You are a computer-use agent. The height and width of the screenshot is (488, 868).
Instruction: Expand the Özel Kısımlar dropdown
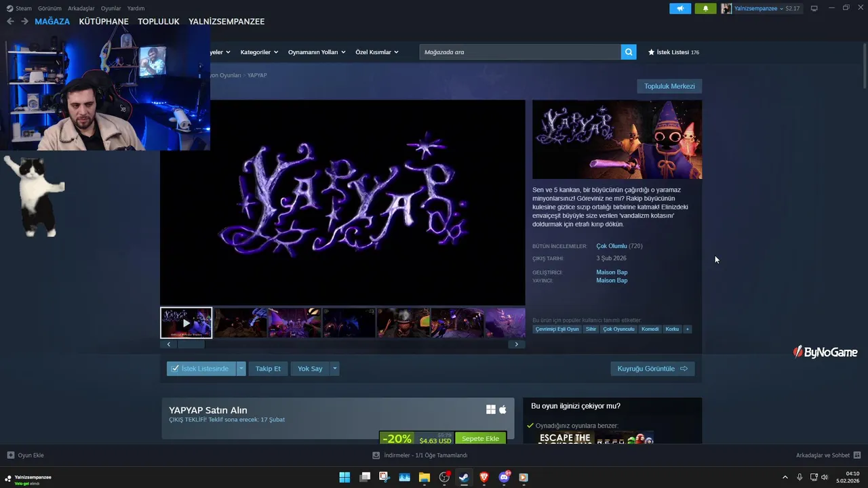376,52
